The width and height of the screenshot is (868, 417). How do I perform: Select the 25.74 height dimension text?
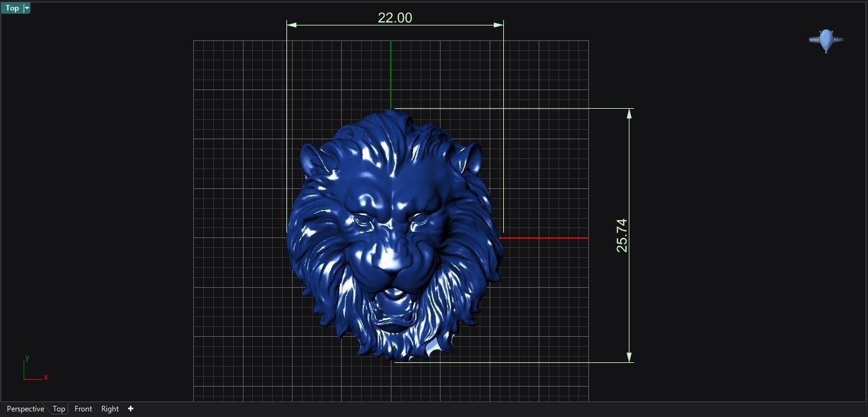coord(622,235)
